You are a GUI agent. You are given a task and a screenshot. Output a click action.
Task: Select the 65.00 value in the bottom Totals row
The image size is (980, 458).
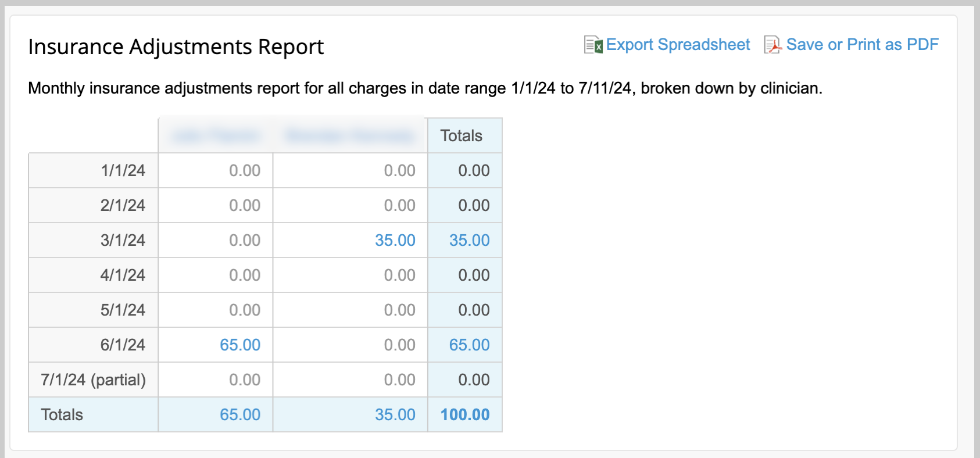coord(239,414)
